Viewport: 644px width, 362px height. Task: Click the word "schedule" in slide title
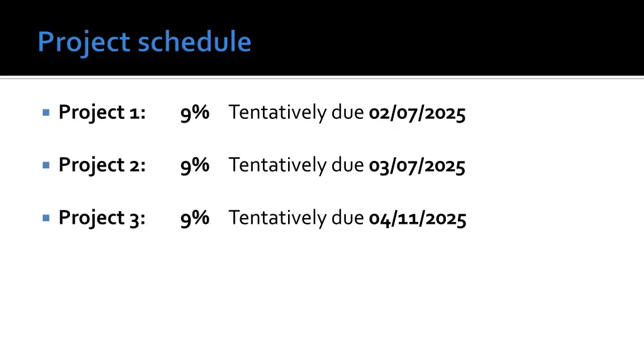pyautogui.click(x=195, y=41)
